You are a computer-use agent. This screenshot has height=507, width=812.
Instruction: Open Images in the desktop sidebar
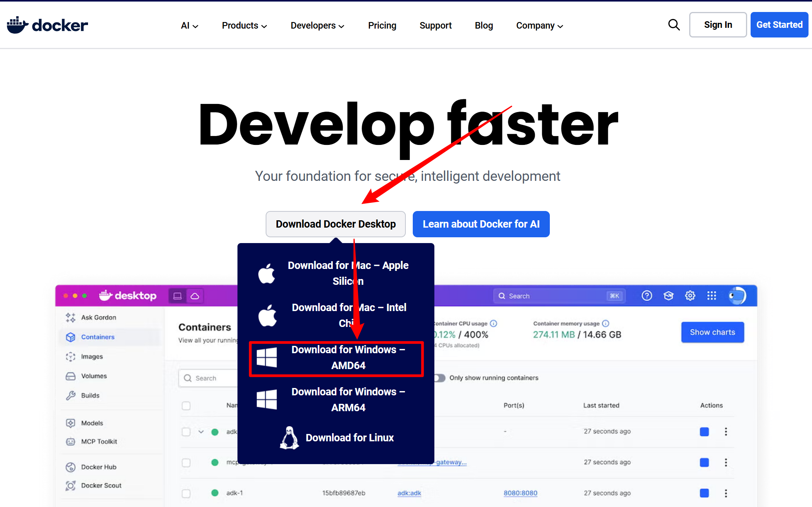(x=92, y=356)
